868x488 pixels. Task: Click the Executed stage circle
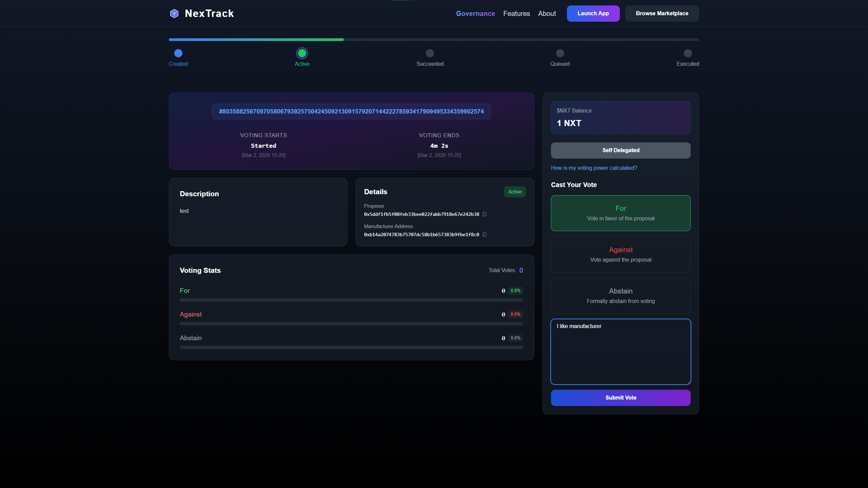pos(688,53)
